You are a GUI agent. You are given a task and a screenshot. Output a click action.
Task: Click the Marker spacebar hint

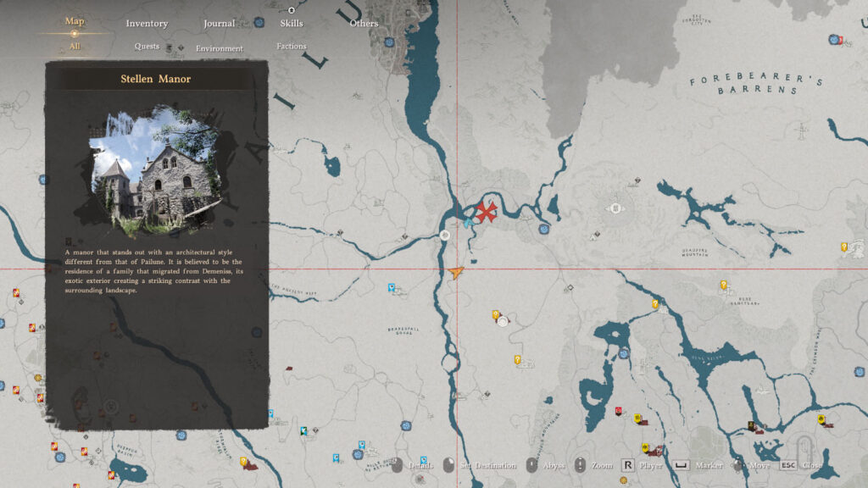698,465
